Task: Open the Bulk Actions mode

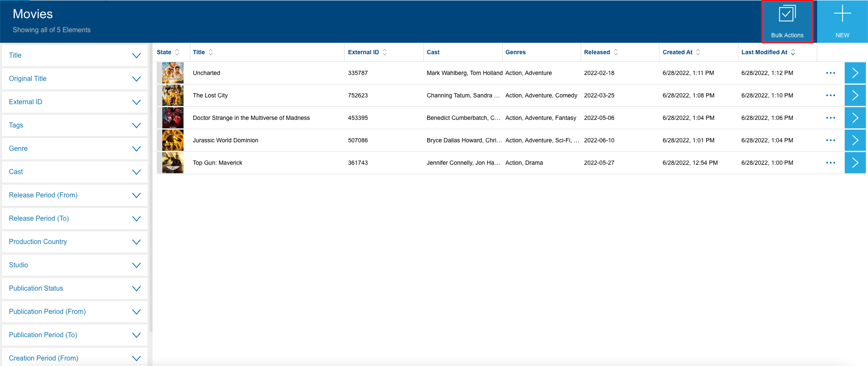Action: pyautogui.click(x=787, y=22)
